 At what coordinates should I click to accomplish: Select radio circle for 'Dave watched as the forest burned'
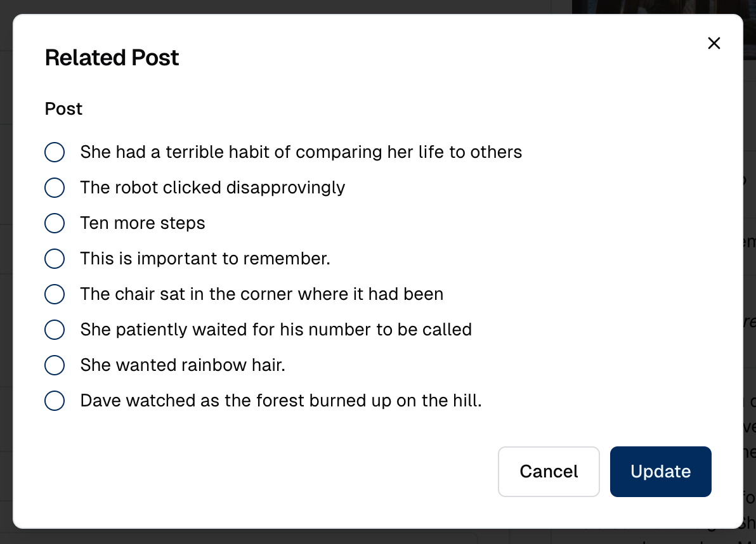pos(55,401)
